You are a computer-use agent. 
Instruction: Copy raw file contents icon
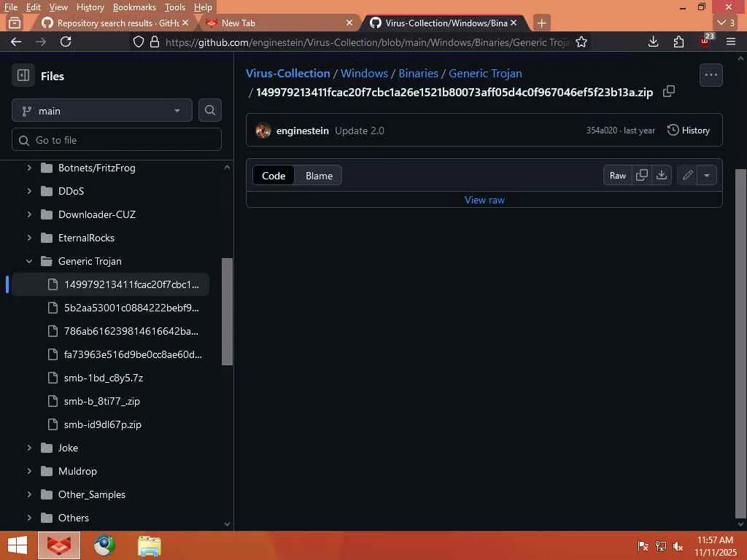point(642,175)
